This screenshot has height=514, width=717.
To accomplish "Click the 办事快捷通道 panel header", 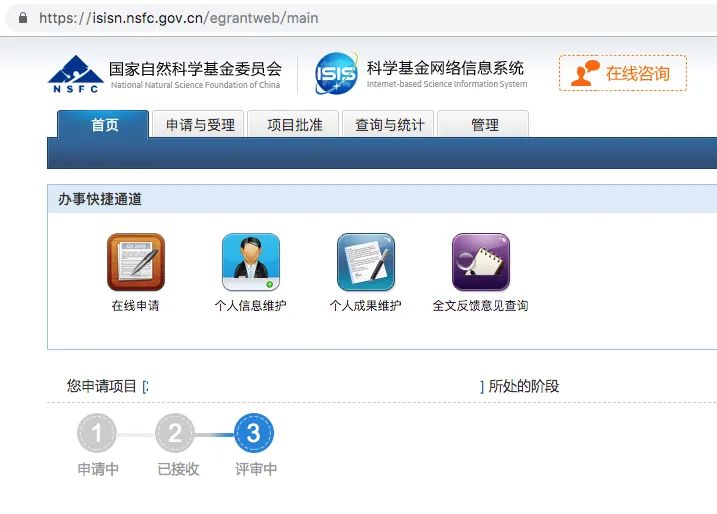I will [x=382, y=199].
